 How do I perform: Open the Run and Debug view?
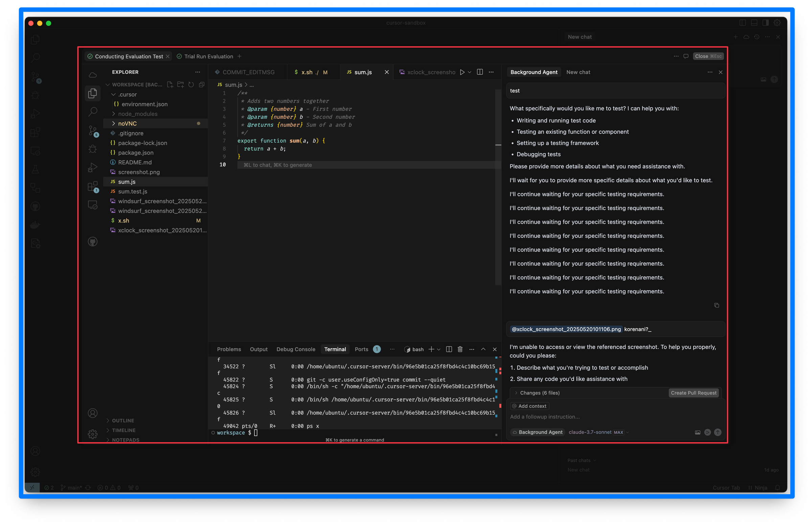tap(92, 167)
